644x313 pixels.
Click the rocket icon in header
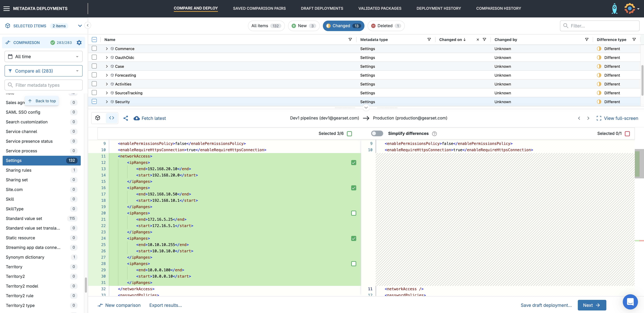[614, 8]
